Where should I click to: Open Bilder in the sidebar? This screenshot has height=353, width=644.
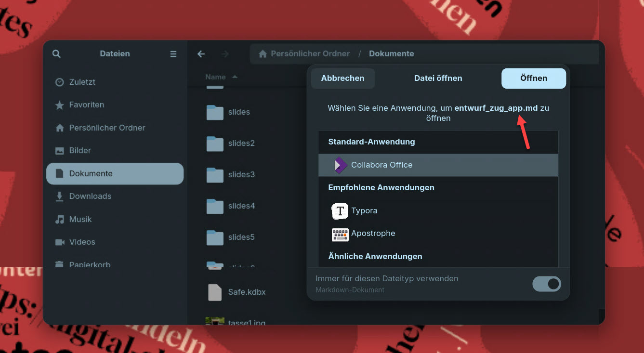(x=80, y=151)
